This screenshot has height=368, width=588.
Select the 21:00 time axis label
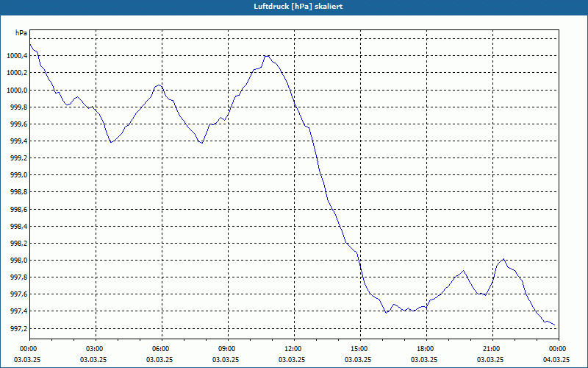(x=492, y=349)
